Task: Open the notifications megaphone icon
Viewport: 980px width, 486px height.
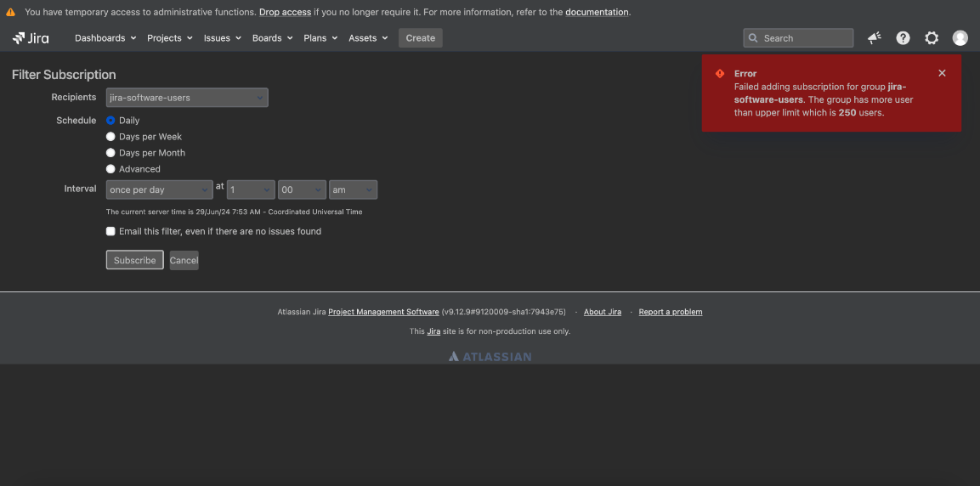Action: point(874,38)
